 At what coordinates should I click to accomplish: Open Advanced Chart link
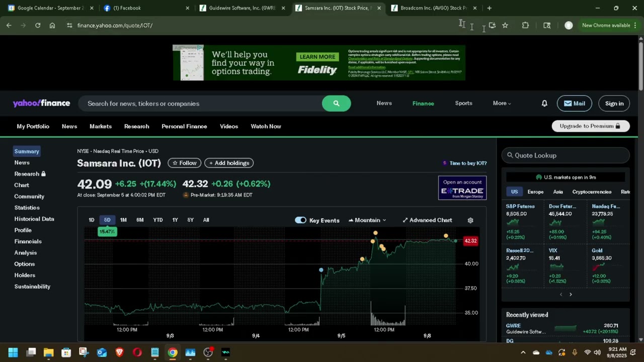(x=427, y=220)
